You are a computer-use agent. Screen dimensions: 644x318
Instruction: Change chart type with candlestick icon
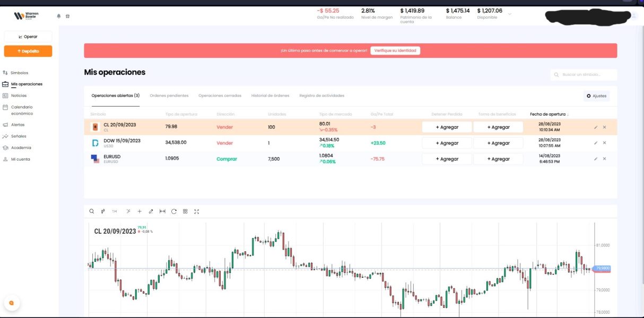103,211
